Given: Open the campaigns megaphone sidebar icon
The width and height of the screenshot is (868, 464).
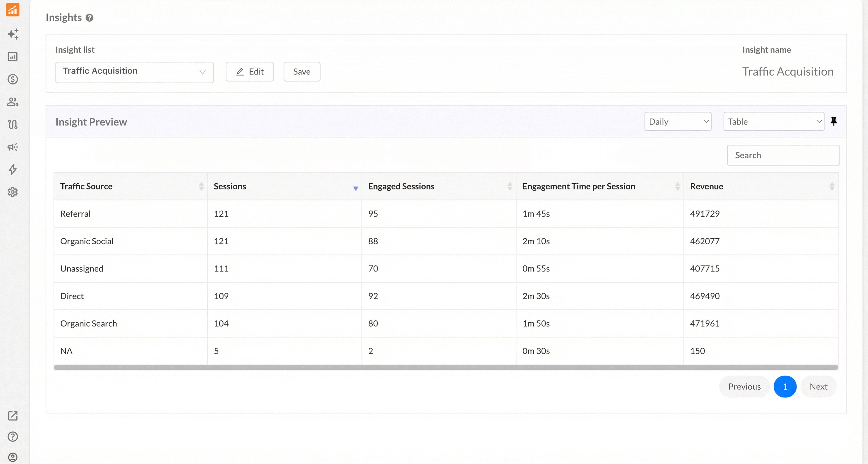Looking at the screenshot, I should tap(13, 147).
